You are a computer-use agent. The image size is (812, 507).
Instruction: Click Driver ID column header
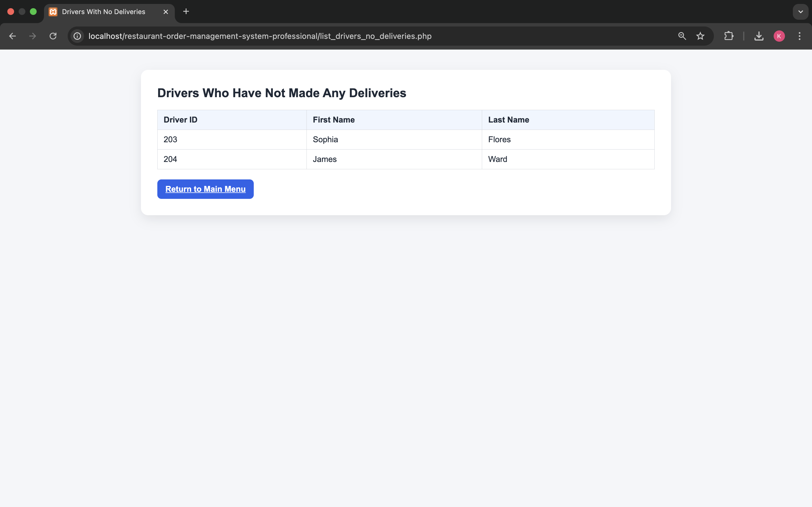tap(180, 120)
